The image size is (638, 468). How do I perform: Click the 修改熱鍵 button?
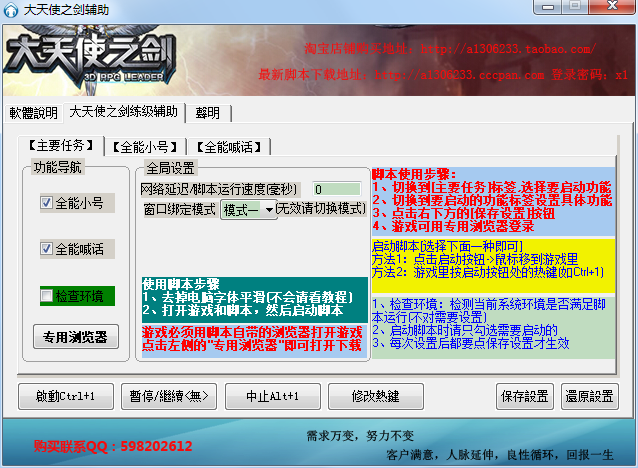(x=376, y=396)
